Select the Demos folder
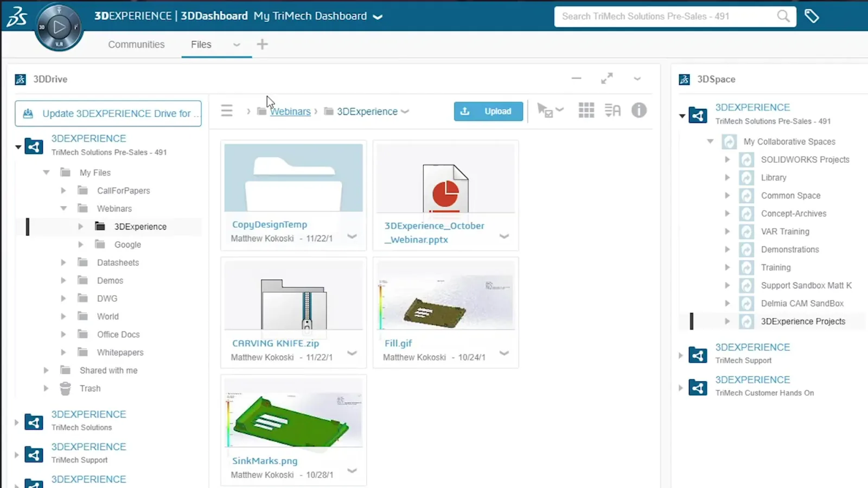 pos(110,280)
